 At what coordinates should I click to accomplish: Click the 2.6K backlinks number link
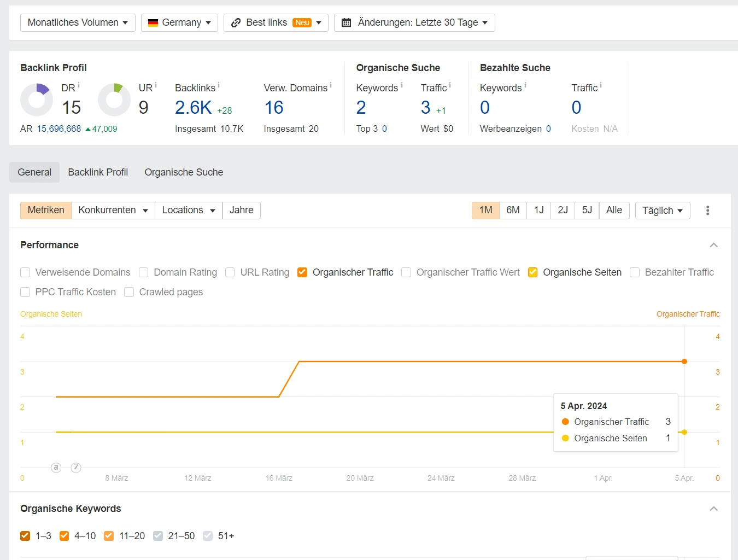[x=193, y=108]
